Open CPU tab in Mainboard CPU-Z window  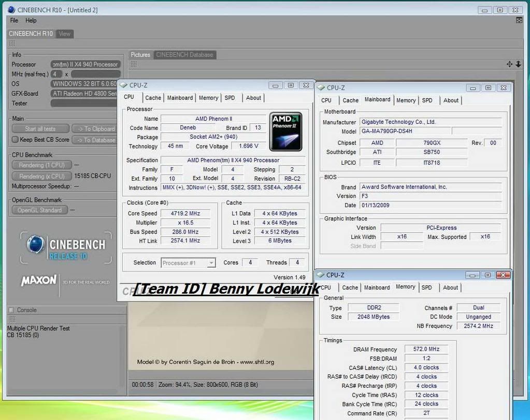(326, 100)
